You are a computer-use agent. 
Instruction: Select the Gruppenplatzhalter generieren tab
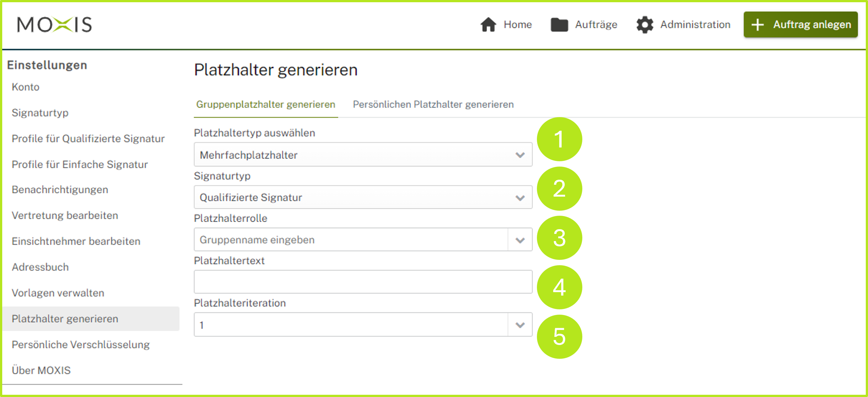pos(266,104)
